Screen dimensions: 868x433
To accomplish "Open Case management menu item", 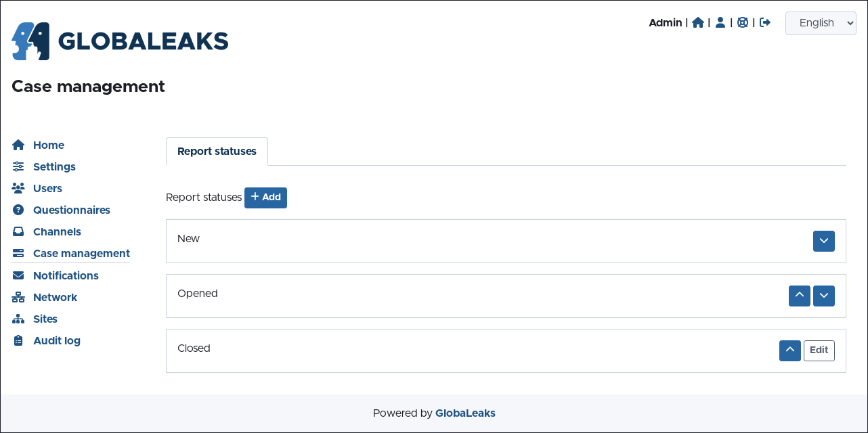I will 81,253.
